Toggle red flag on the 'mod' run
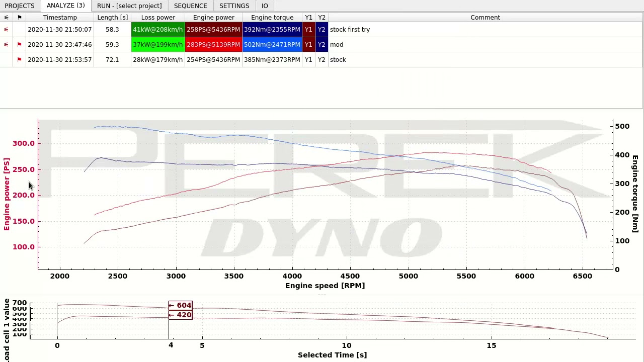Screen dimensions: 644x362 coord(19,44)
